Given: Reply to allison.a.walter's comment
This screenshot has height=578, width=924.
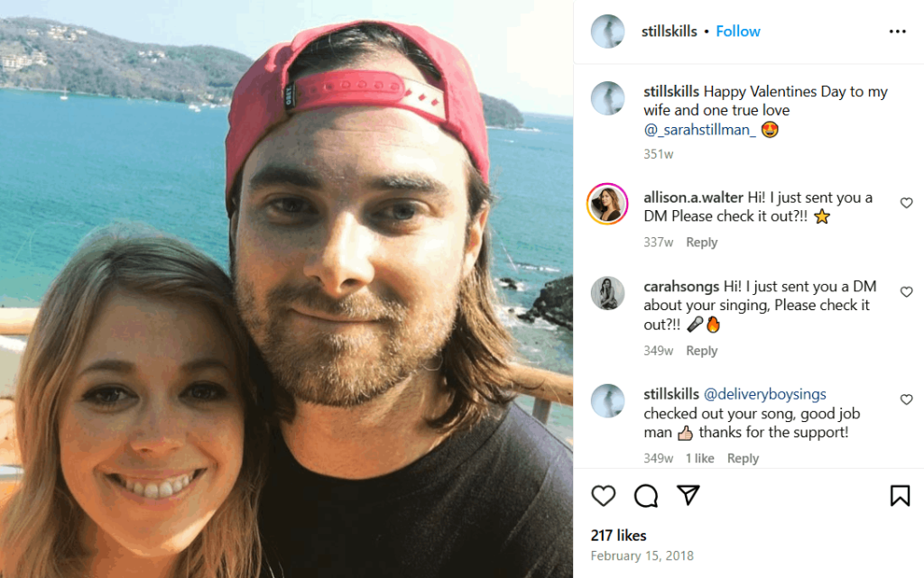Looking at the screenshot, I should pos(701,242).
